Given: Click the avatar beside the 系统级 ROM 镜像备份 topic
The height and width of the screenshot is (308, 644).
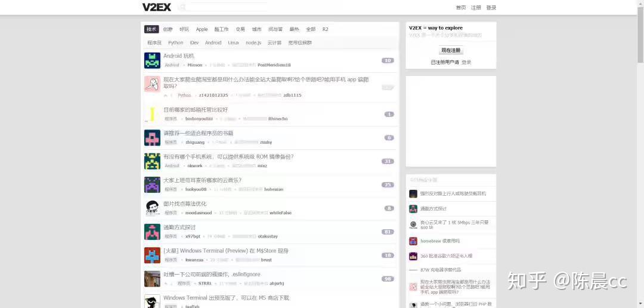Looking at the screenshot, I should [x=153, y=161].
